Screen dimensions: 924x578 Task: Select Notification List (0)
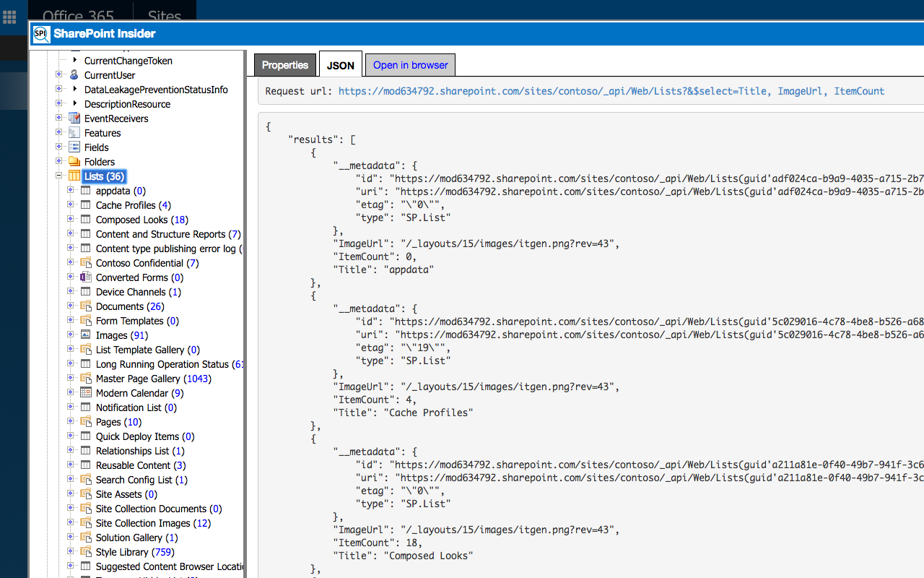point(136,407)
